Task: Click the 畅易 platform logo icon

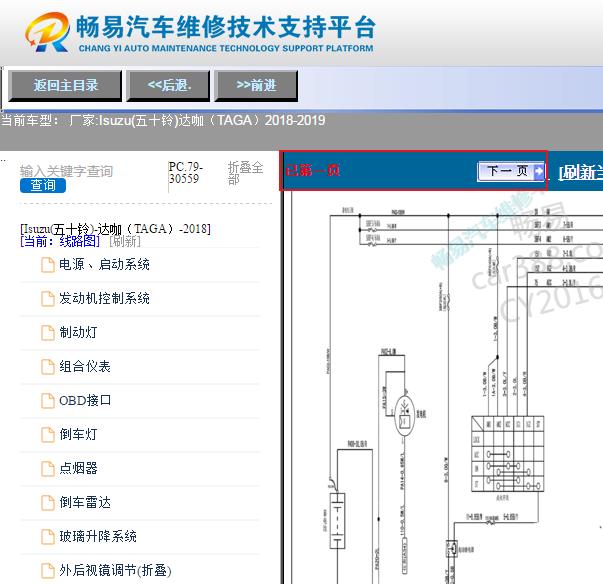Action: coord(48,32)
